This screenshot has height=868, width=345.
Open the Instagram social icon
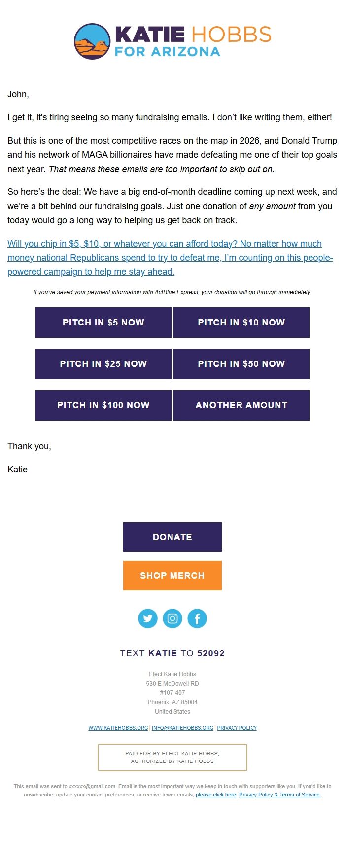[x=172, y=618]
